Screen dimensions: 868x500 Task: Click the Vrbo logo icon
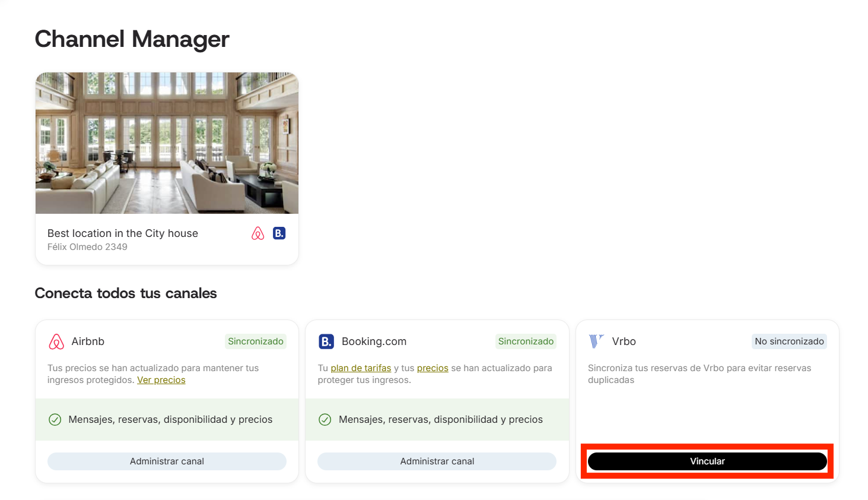pos(596,341)
